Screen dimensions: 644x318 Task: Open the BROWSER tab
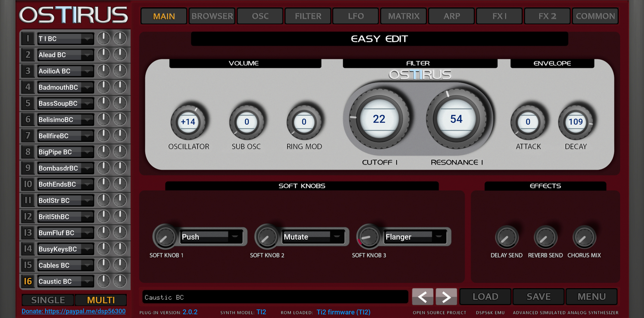coord(212,16)
